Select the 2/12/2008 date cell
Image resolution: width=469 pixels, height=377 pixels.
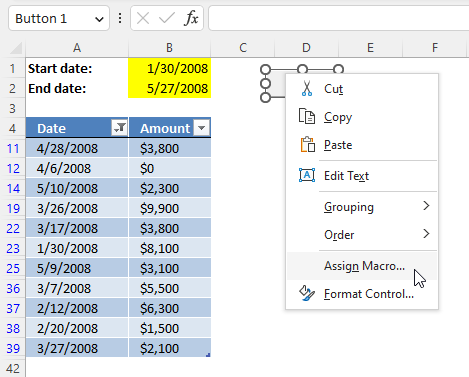(x=77, y=308)
